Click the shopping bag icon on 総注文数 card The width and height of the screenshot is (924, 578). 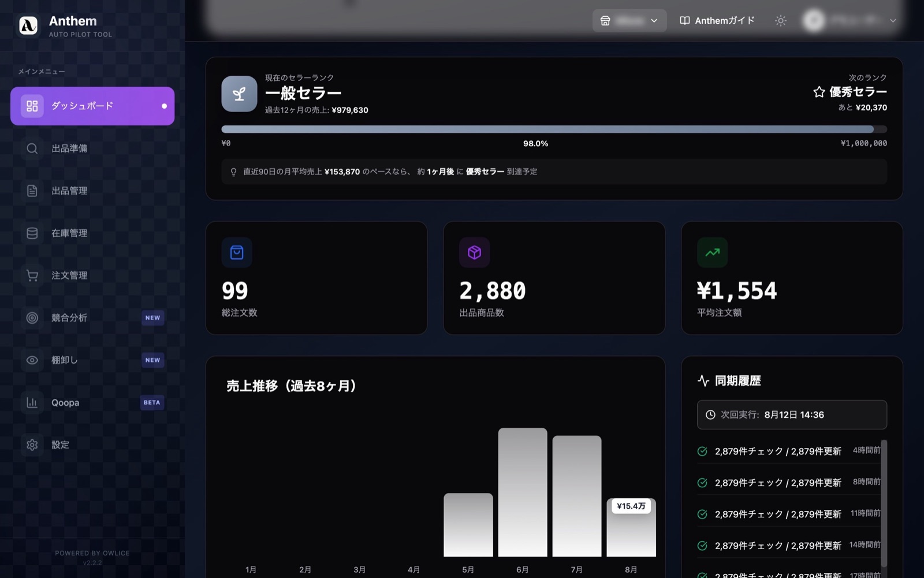[x=237, y=253]
